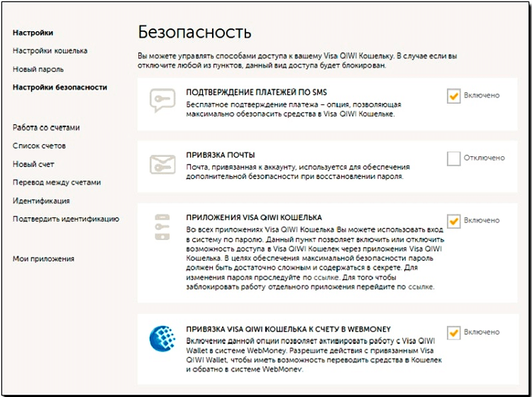
Task: Click the ПРИВЯЗКА VISA QIWI КОШЕЛЬКА К СЧЕТУ В WEBMONEY title
Action: pyautogui.click(x=289, y=329)
